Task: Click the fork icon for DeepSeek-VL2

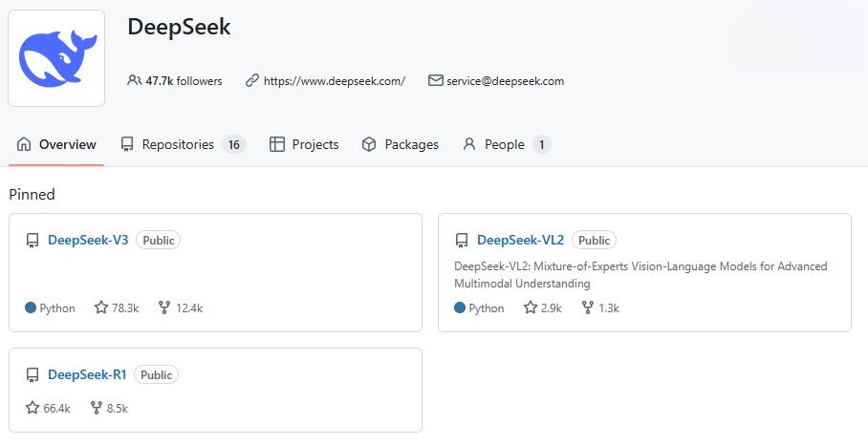Action: 588,307
